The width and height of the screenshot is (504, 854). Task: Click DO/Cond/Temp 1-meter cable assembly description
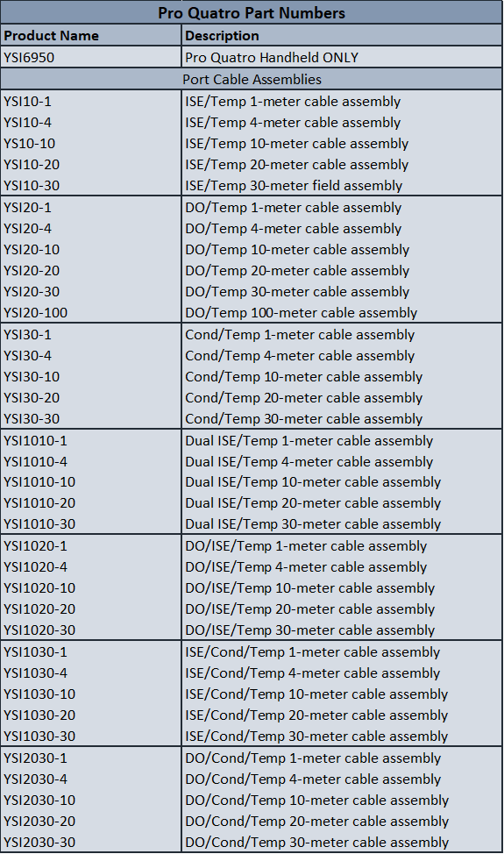coord(313,758)
